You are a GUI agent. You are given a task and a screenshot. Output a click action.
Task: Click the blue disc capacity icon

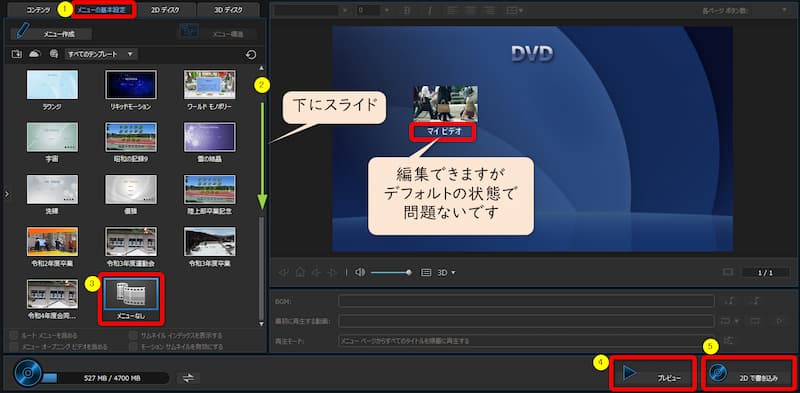point(27,374)
